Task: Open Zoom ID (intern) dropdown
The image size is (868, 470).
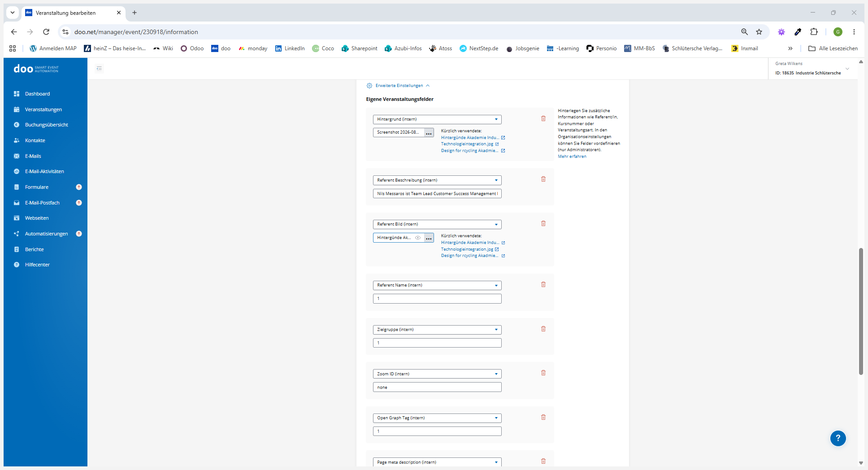Action: (437, 374)
